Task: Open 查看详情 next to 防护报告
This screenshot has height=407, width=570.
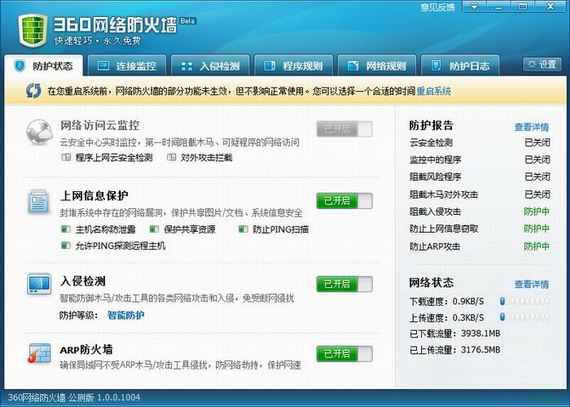Action: [531, 127]
